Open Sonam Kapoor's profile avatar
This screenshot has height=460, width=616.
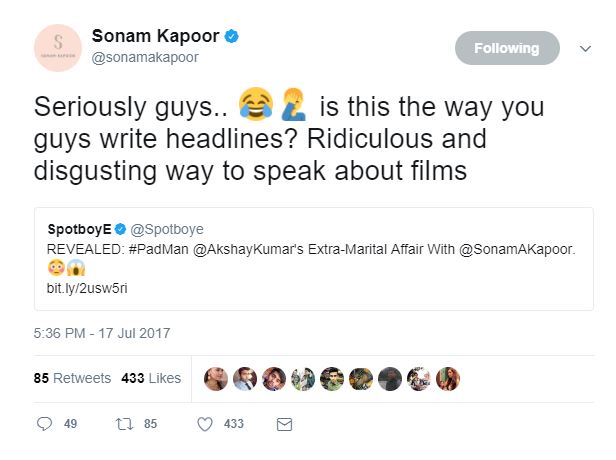(58, 49)
